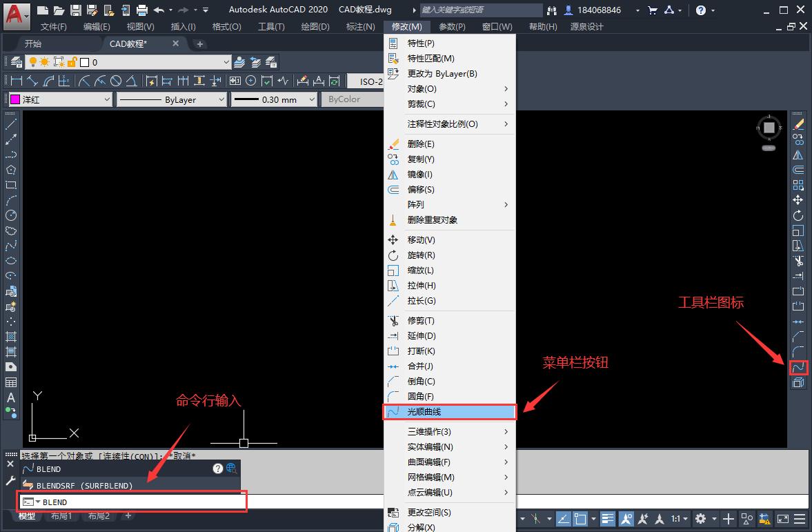Select the Circle tool in the draw toolbar
Viewport: 812px width, 532px height.
(x=9, y=215)
